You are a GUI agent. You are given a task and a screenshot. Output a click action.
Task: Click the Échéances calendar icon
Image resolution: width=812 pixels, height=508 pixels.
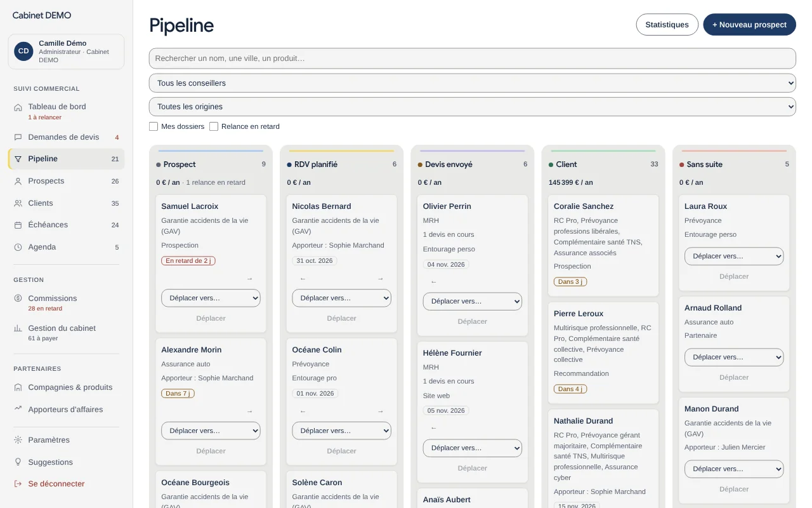pyautogui.click(x=18, y=225)
